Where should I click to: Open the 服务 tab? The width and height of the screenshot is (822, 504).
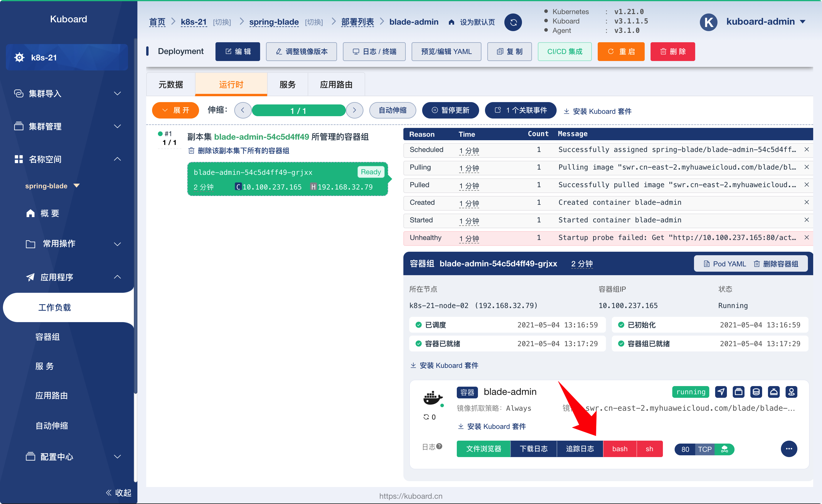click(288, 85)
